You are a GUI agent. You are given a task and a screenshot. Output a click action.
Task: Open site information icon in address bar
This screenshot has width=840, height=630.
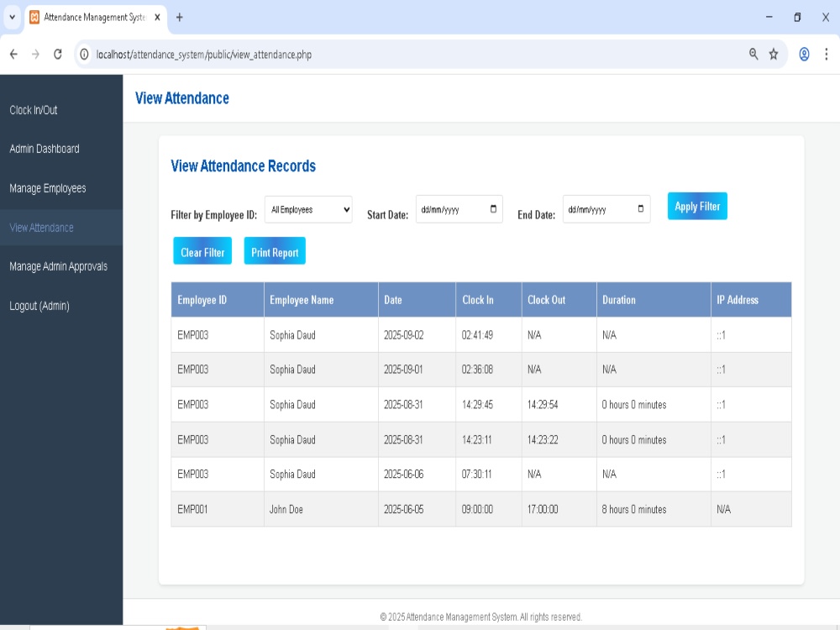[84, 54]
